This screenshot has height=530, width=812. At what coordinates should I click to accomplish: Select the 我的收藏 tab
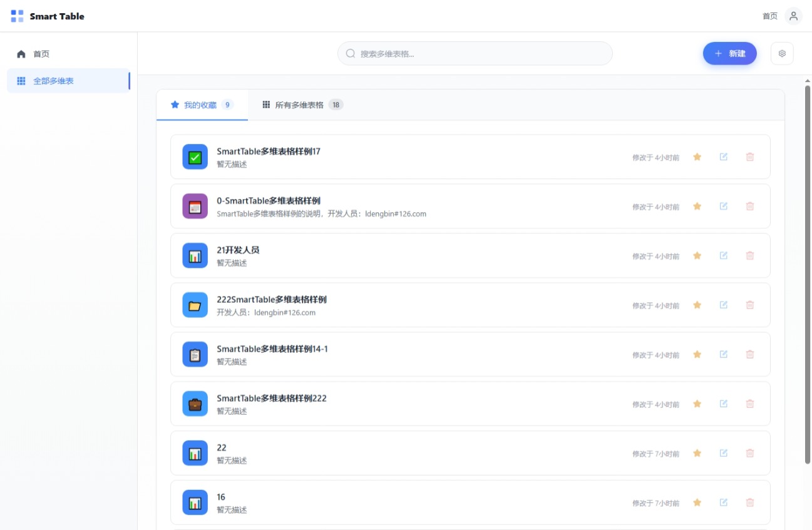tap(201, 105)
